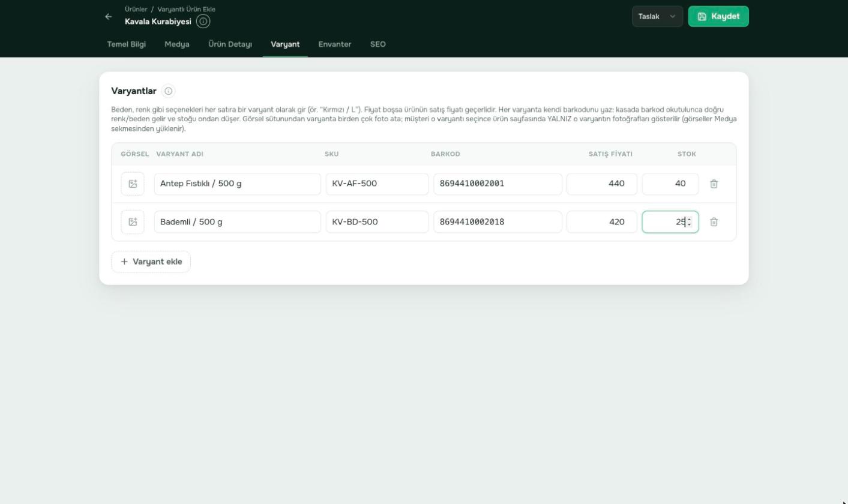Go to the Ürün Detayı tab
Viewport: 848px width, 504px height.
[x=230, y=44]
